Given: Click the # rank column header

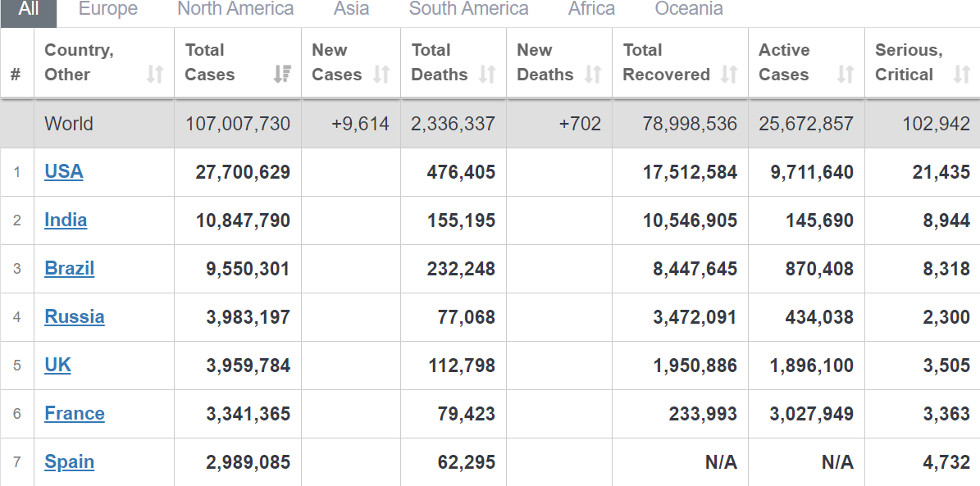Looking at the screenshot, I should [x=16, y=75].
